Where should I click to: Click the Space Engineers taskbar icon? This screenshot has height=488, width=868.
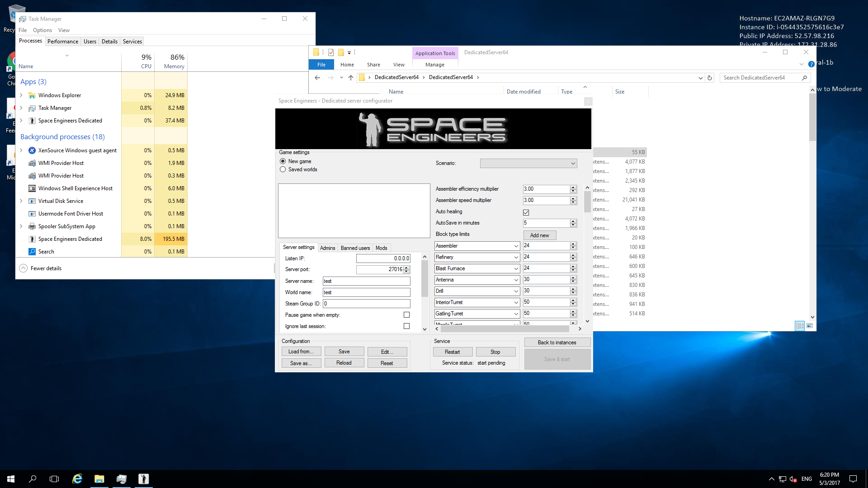point(143,479)
